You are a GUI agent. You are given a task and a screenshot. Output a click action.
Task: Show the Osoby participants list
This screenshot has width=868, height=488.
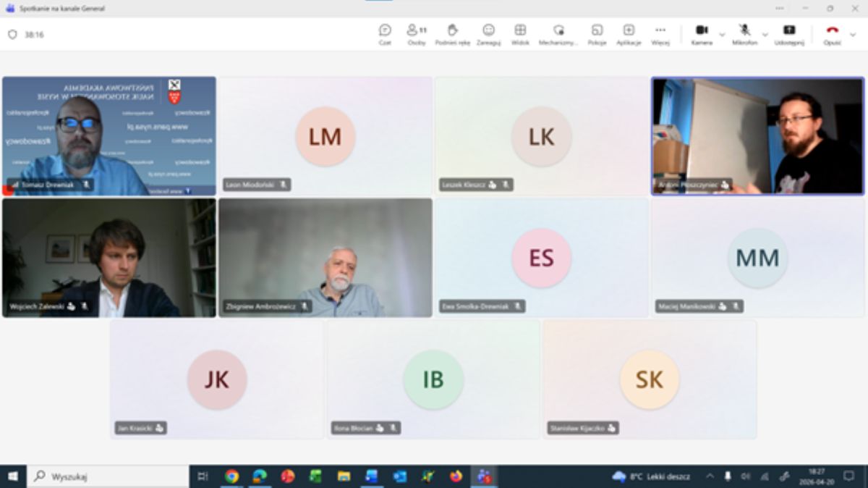coord(416,33)
